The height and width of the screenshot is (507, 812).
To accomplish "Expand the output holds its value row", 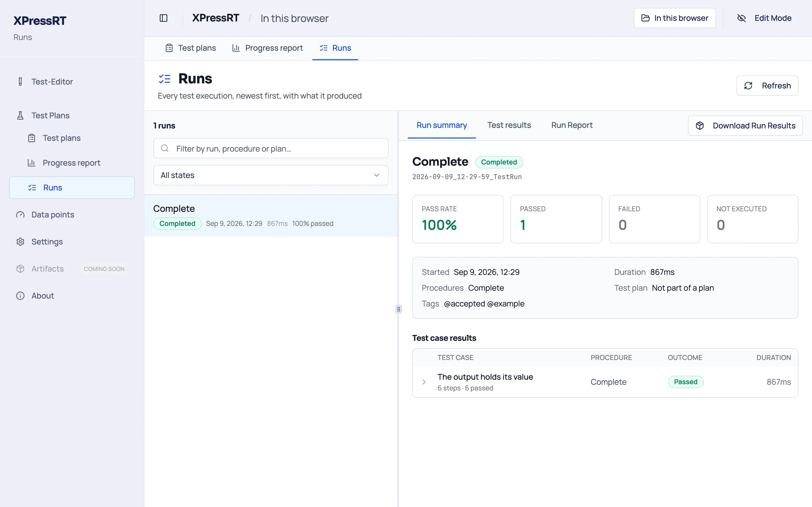I will point(424,382).
